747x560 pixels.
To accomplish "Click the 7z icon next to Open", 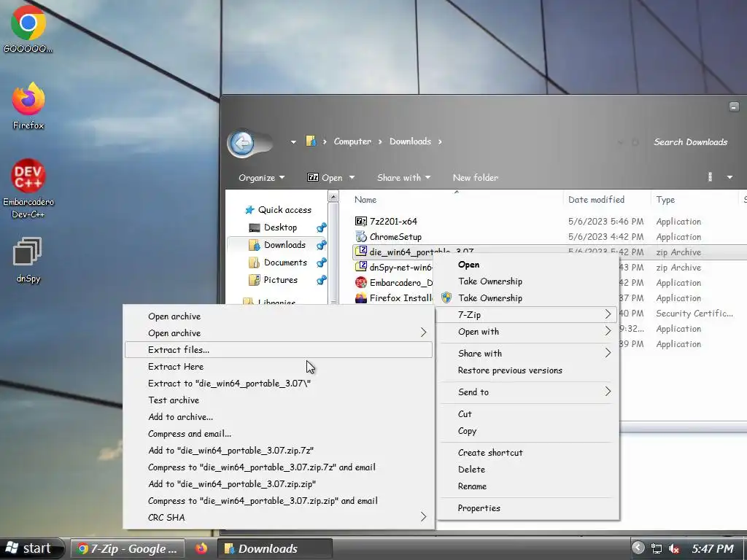I will [x=312, y=177].
